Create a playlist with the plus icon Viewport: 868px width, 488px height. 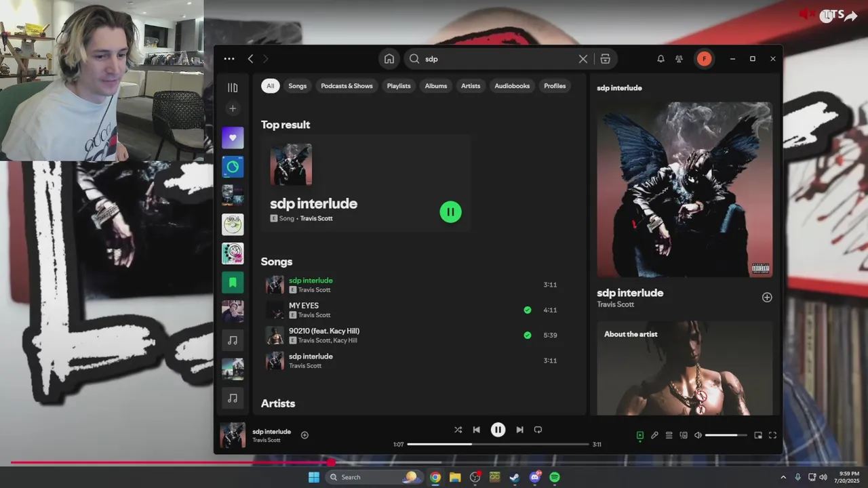pos(233,108)
